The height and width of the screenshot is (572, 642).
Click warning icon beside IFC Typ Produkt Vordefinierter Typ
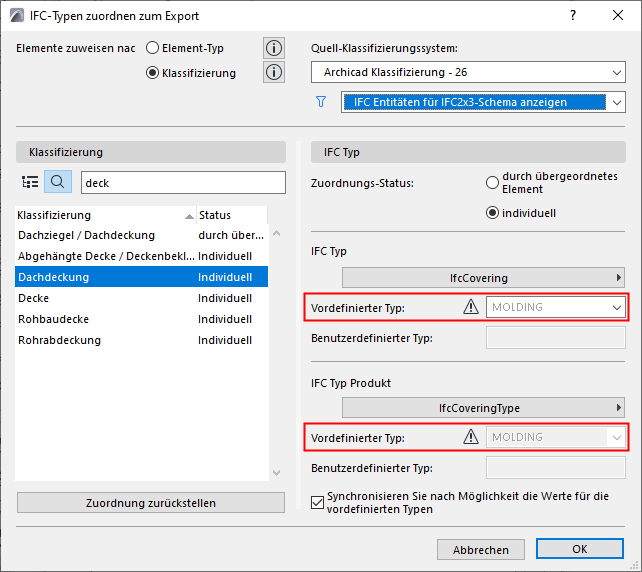click(471, 437)
